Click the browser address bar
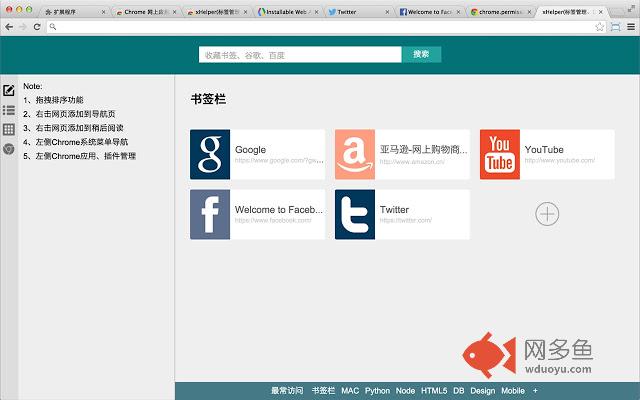 click(x=327, y=27)
